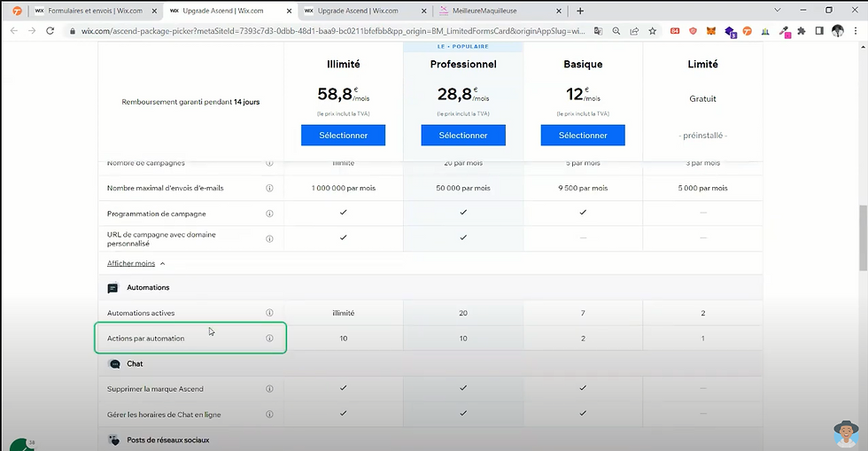
Task: Click the 5 000 par mois cell
Action: (x=703, y=189)
